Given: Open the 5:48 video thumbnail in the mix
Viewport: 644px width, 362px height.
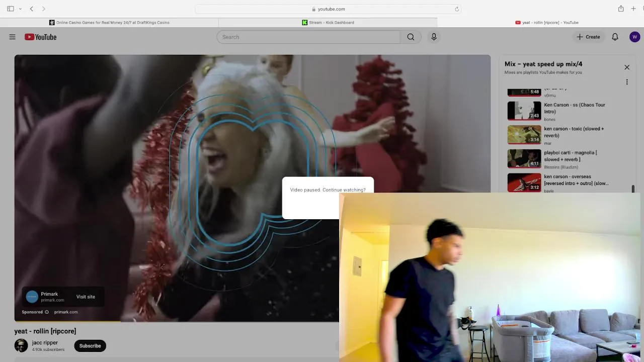Looking at the screenshot, I should (524, 92).
